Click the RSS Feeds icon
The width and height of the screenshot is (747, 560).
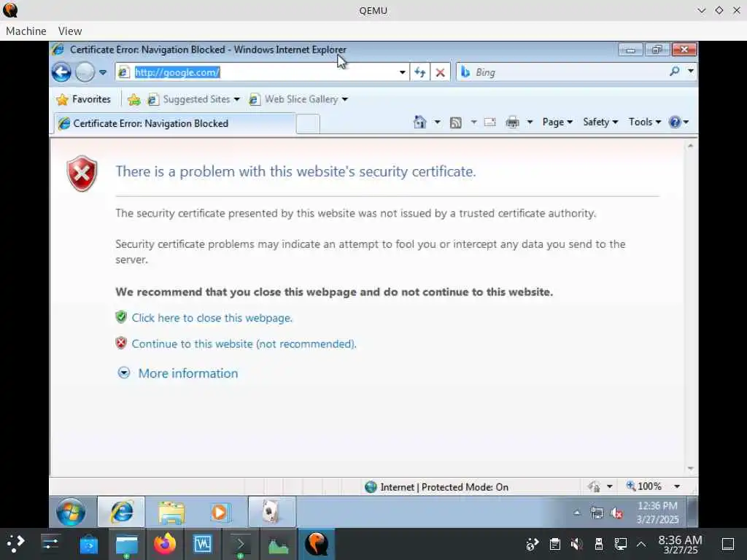tap(455, 122)
